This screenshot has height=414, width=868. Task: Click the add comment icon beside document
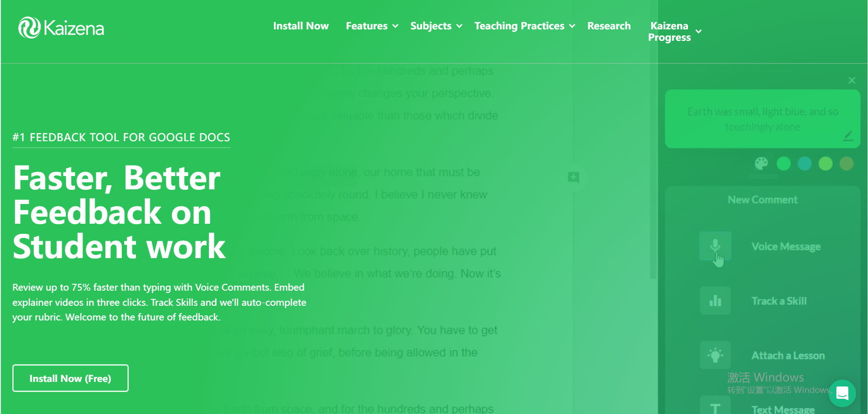pyautogui.click(x=573, y=177)
